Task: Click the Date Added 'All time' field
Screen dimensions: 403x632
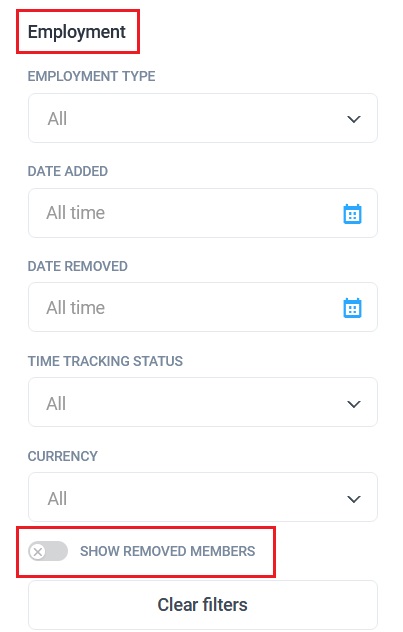Action: (203, 213)
